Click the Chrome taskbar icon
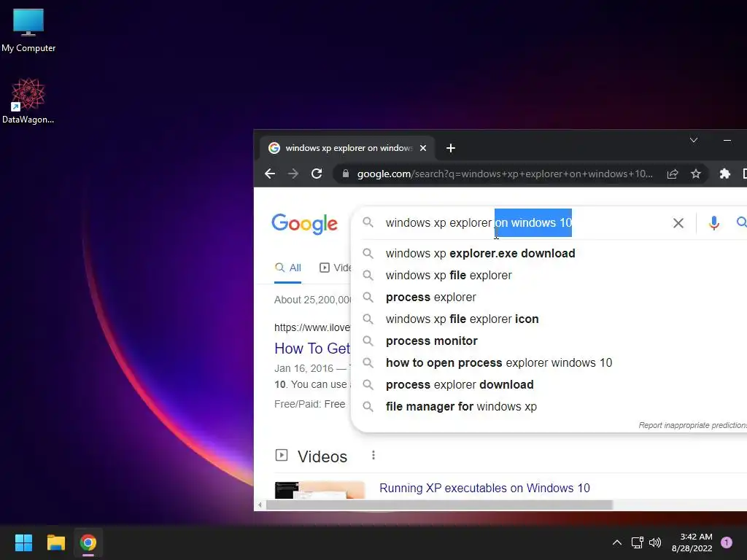 (88, 542)
